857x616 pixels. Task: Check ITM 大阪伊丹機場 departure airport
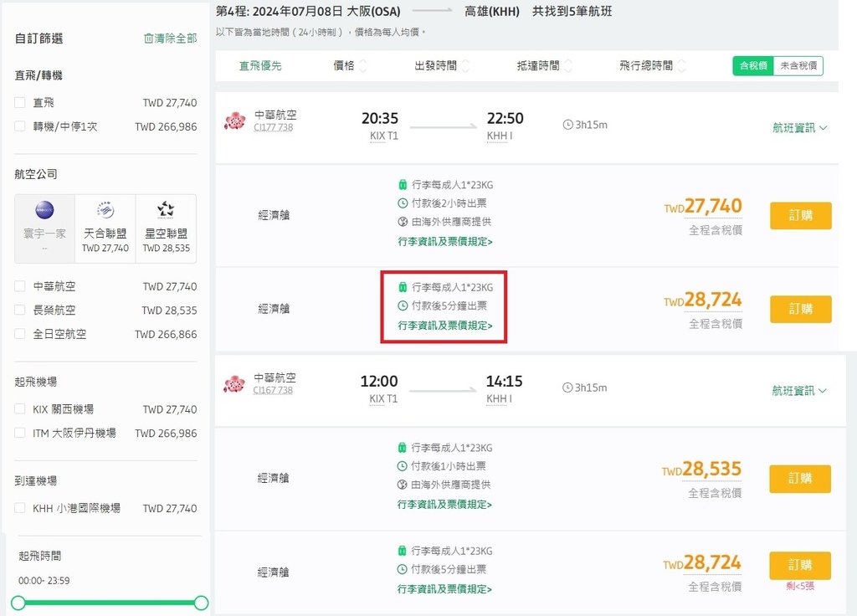click(20, 433)
